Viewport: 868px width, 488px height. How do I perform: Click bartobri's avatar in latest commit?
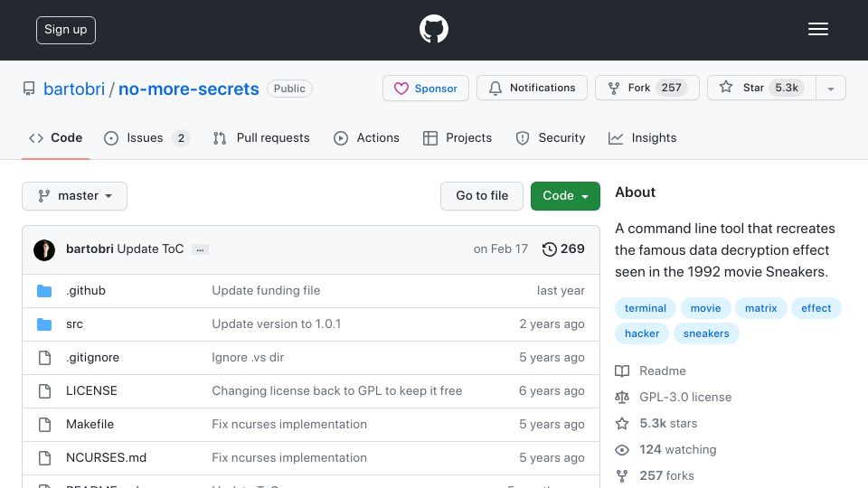click(44, 250)
